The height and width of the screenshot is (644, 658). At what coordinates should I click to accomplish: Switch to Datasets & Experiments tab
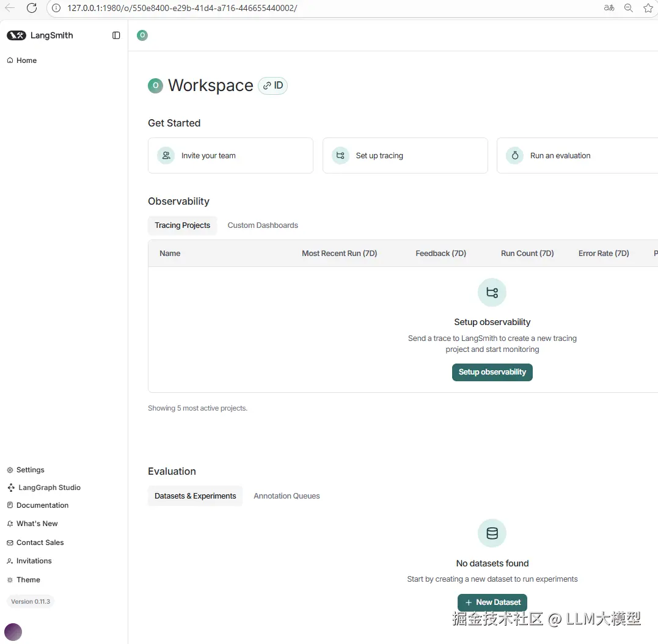tap(195, 496)
